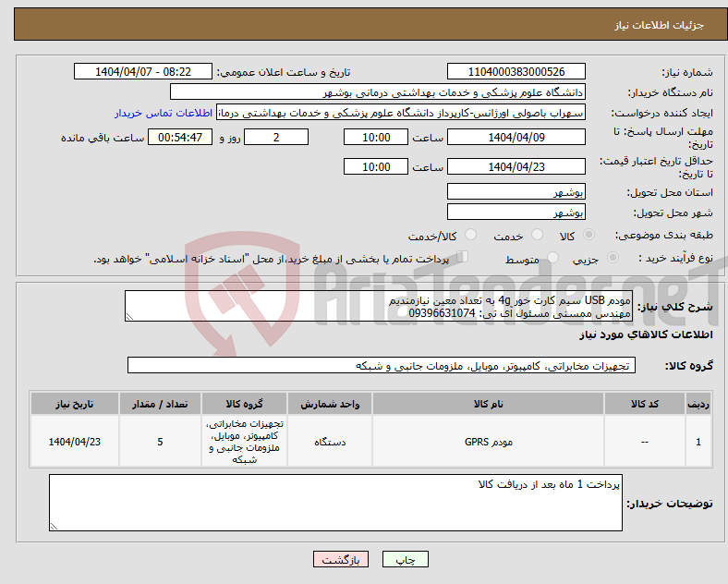
Task: Click the row number 1 cell
Action: pos(698,441)
